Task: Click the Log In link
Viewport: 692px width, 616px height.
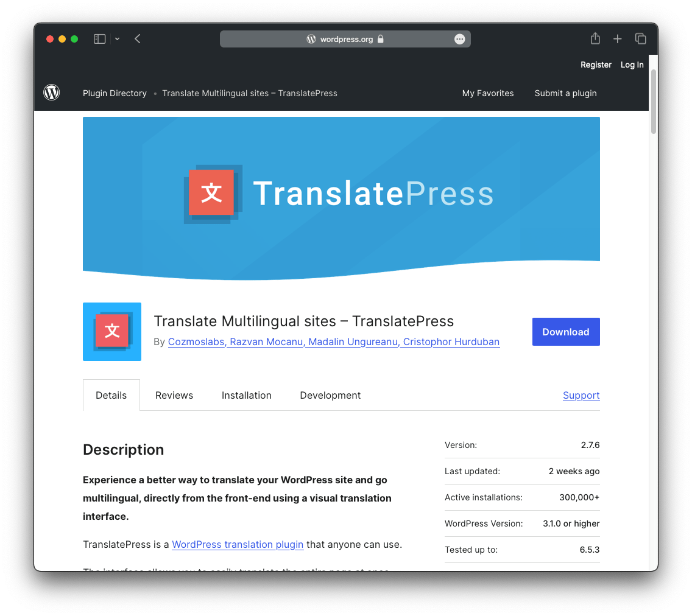Action: [632, 65]
